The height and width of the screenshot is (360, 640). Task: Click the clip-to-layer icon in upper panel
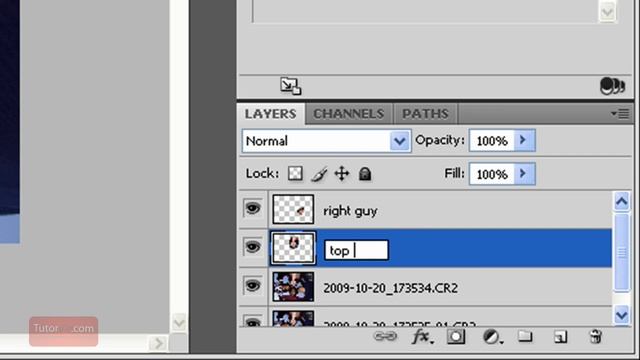coord(291,86)
